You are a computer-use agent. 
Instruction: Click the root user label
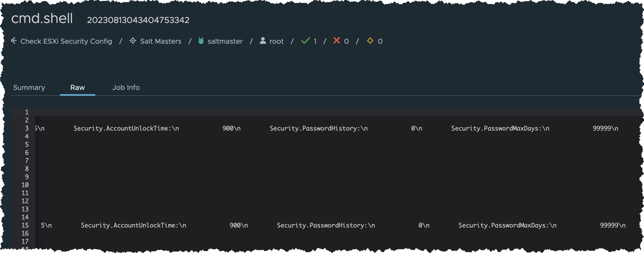pos(276,41)
